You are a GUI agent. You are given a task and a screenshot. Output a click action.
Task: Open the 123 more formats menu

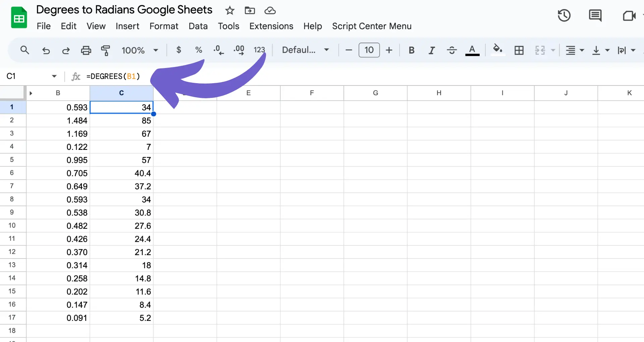259,50
